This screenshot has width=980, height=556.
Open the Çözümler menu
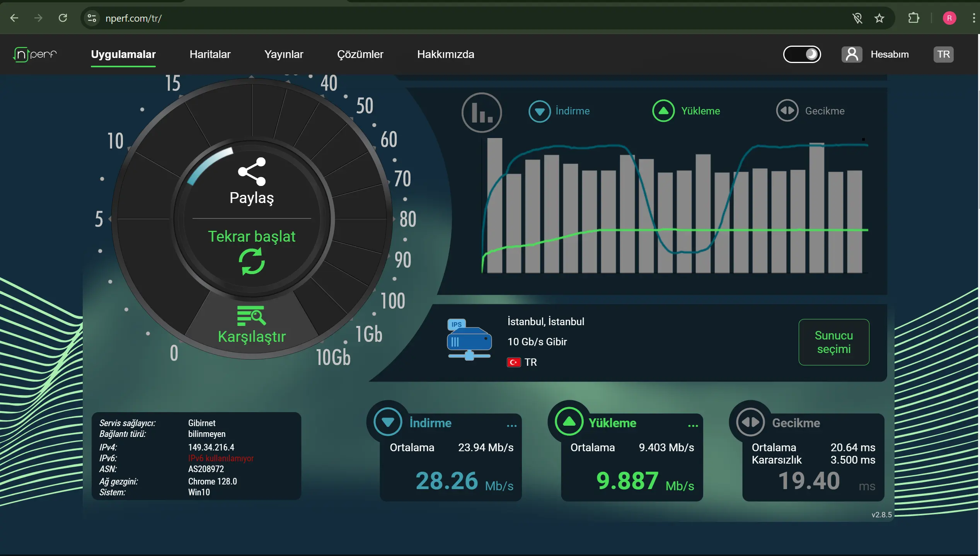(360, 55)
